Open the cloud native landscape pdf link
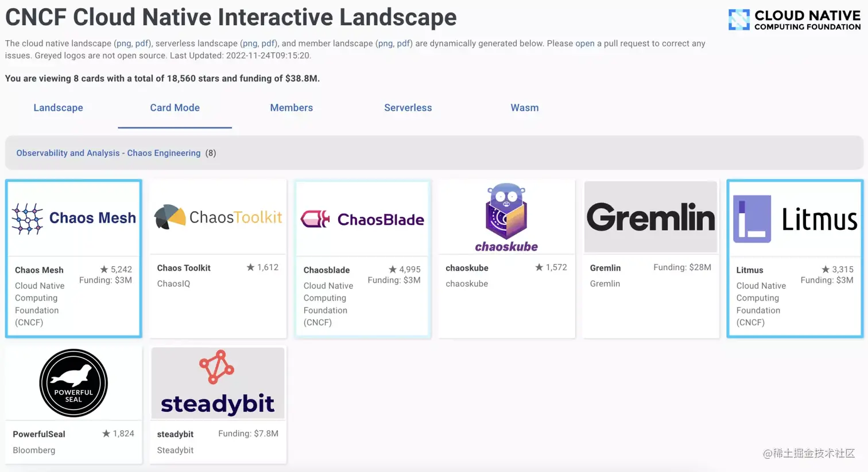The height and width of the screenshot is (472, 868). pyautogui.click(x=142, y=44)
